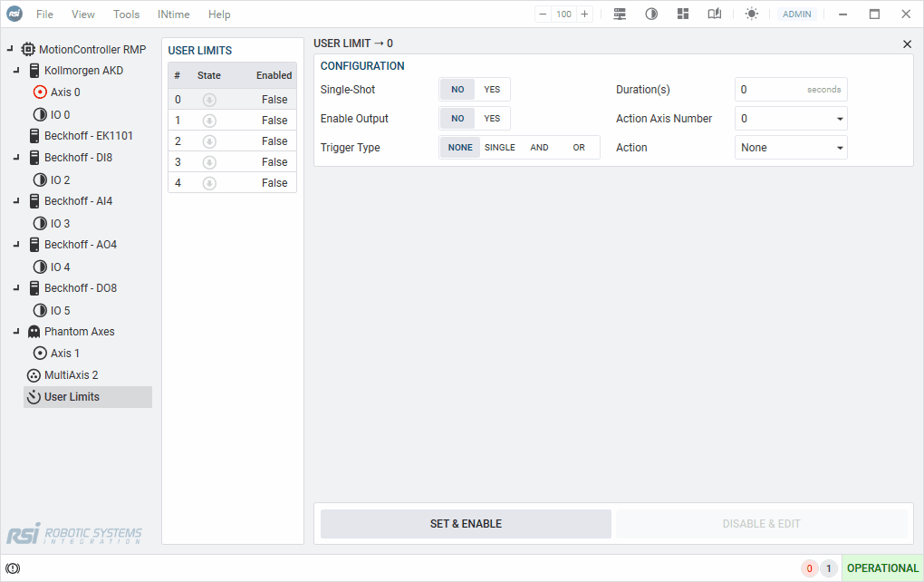Collapse the Kollmorgen AKD node
Viewport: 924px width, 582px height.
[16, 71]
